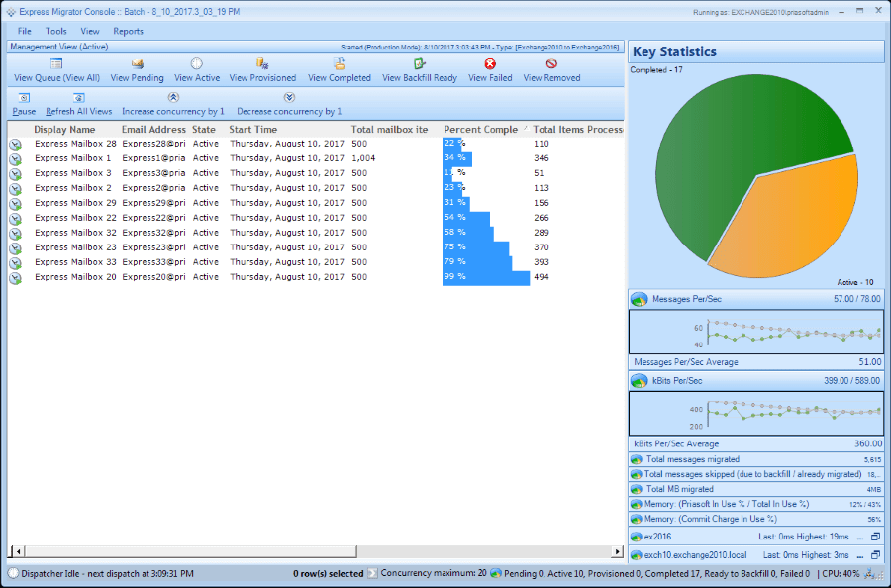
Task: Click the Total messages migrated icon
Action: pyautogui.click(x=637, y=459)
